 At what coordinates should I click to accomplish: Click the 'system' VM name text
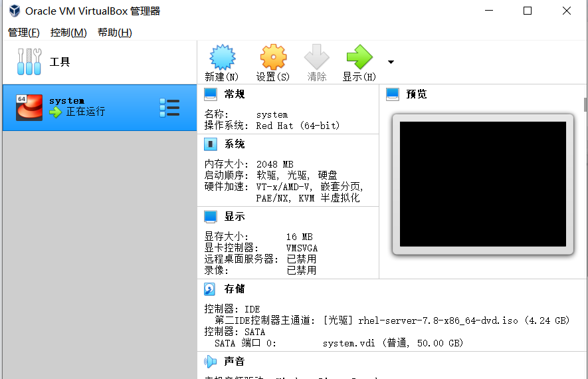[66, 101]
